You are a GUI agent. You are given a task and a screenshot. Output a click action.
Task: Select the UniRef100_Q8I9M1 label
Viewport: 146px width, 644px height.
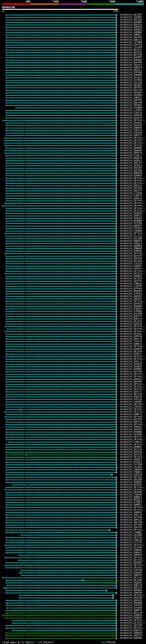tap(131, 492)
